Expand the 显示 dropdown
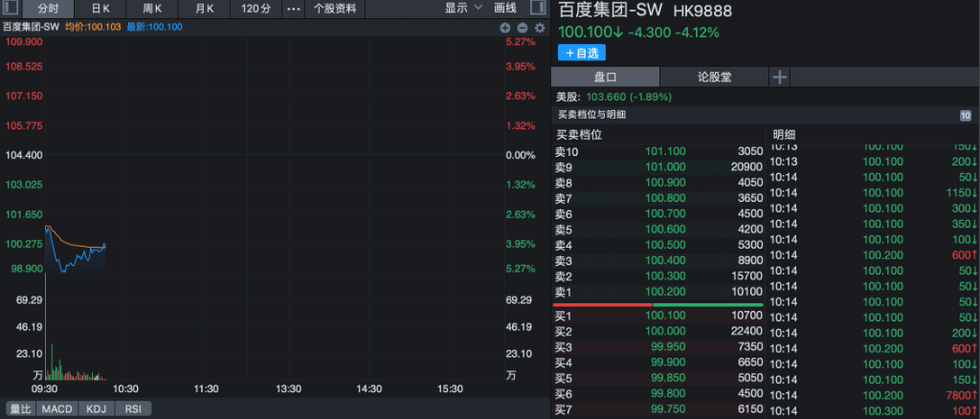Screen dimensions: 980x419 pyautogui.click(x=463, y=8)
